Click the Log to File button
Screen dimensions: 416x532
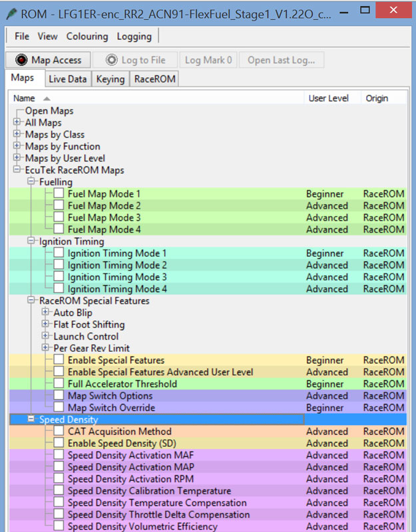click(135, 60)
